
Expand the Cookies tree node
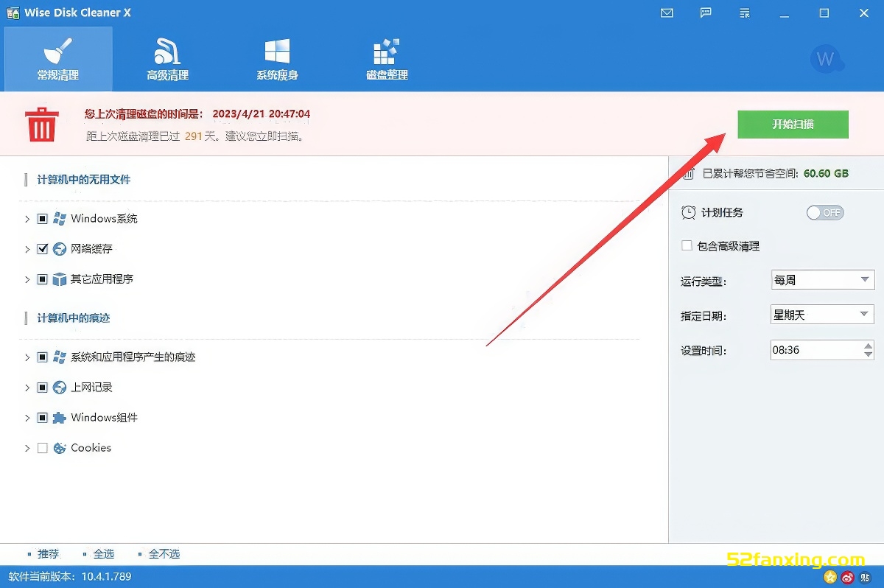point(27,448)
